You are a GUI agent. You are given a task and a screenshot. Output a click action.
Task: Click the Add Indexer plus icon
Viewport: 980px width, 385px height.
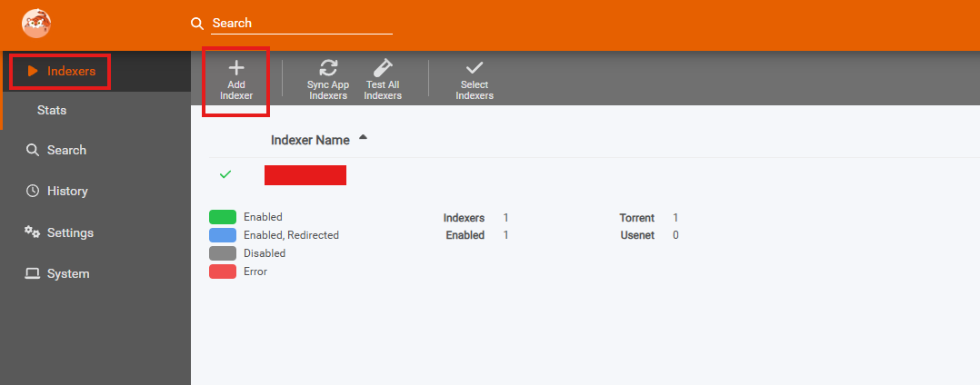236,68
